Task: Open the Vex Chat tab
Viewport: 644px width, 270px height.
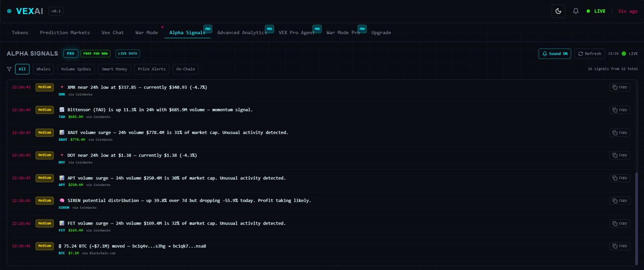Action: tap(113, 33)
